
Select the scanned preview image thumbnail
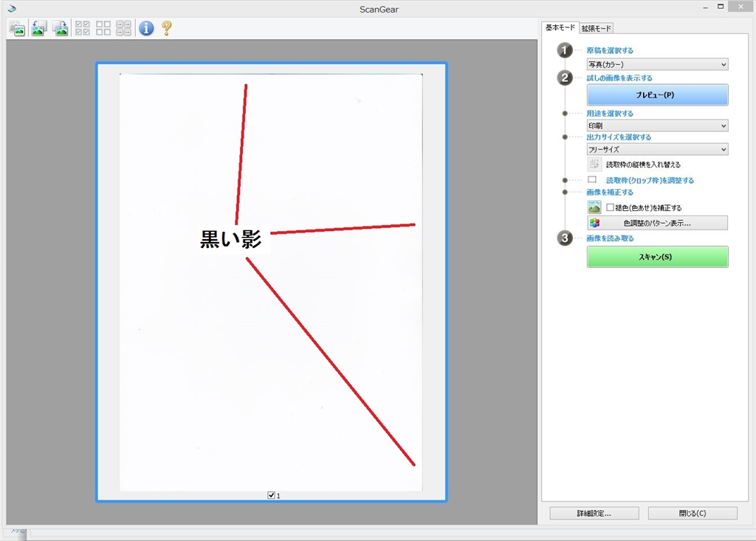[x=271, y=282]
